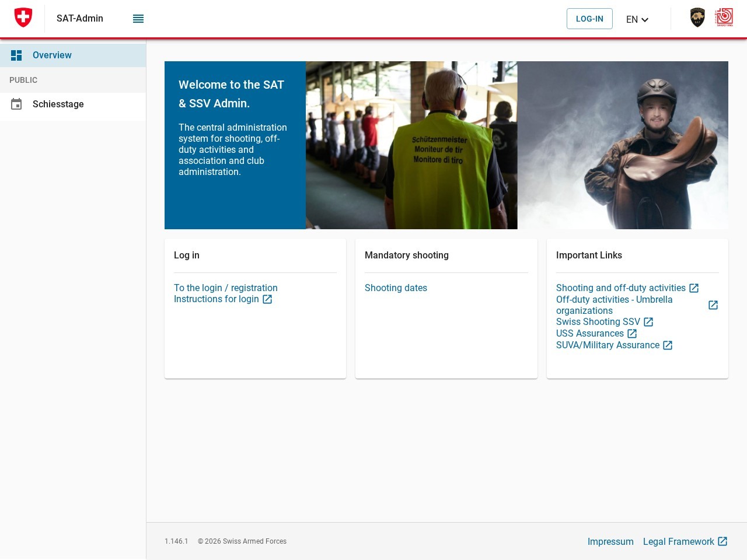Open the 'To the login / registration' link
The height and width of the screenshot is (560, 747).
click(x=226, y=288)
